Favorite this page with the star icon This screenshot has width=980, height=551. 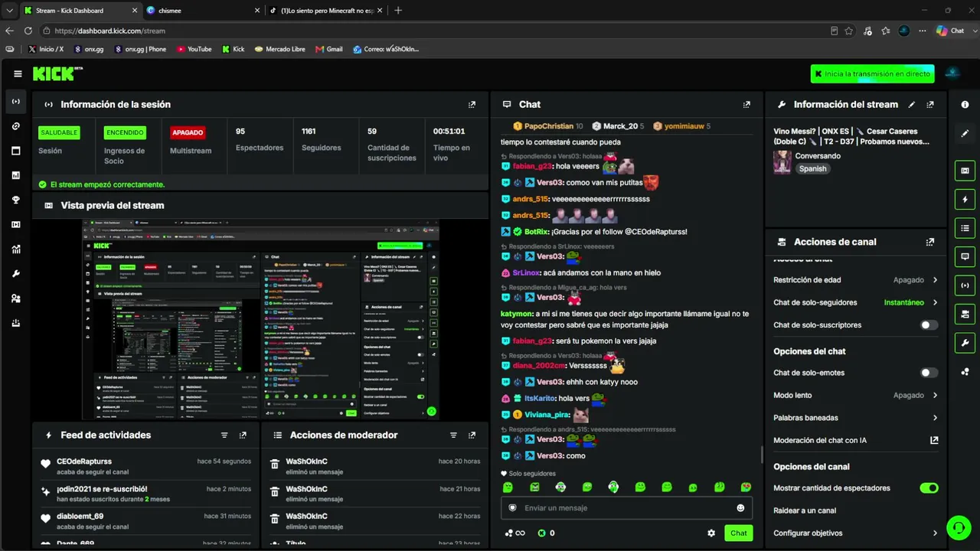tap(849, 31)
